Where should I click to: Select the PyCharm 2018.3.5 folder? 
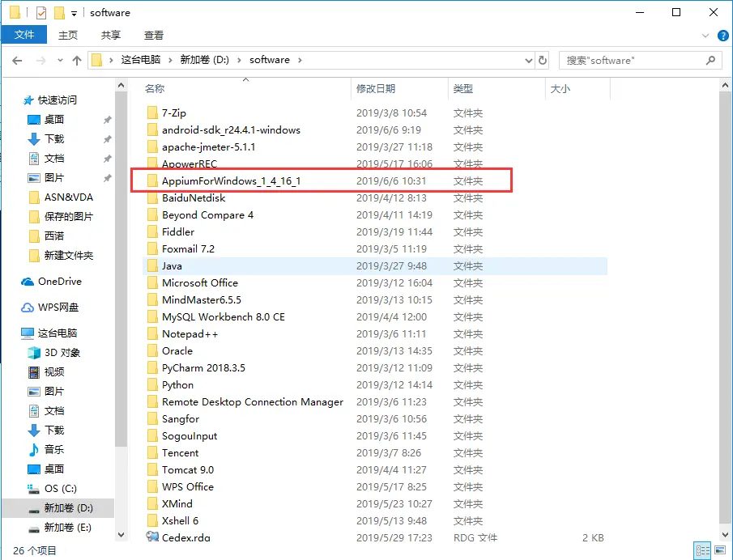203,368
